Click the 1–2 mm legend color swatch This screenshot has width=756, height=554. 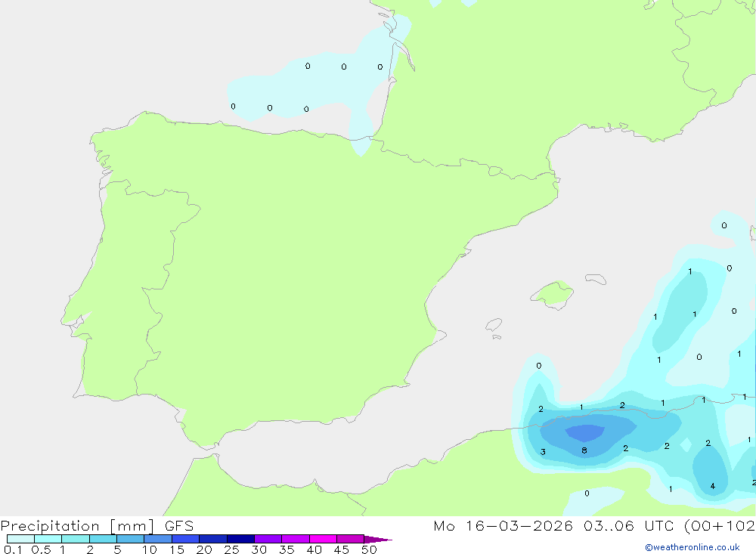pos(76,539)
